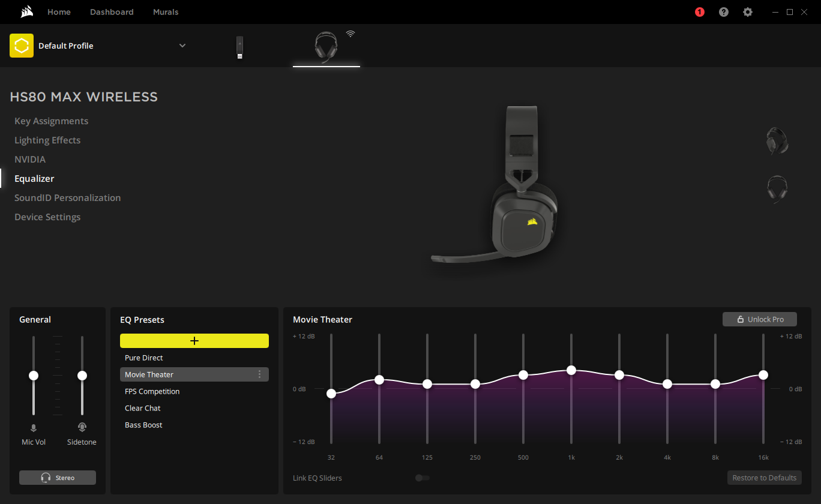
Task: Close the iCUE window
Action: [x=804, y=12]
